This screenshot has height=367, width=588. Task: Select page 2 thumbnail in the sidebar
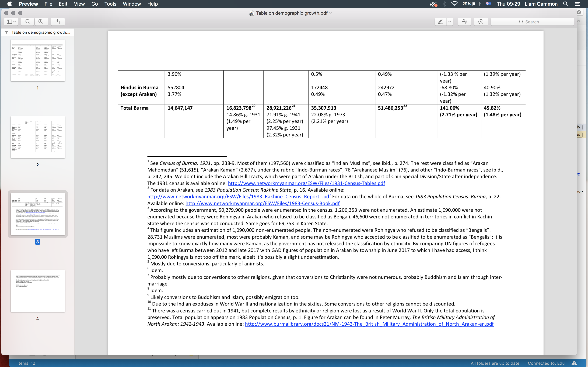pos(38,137)
